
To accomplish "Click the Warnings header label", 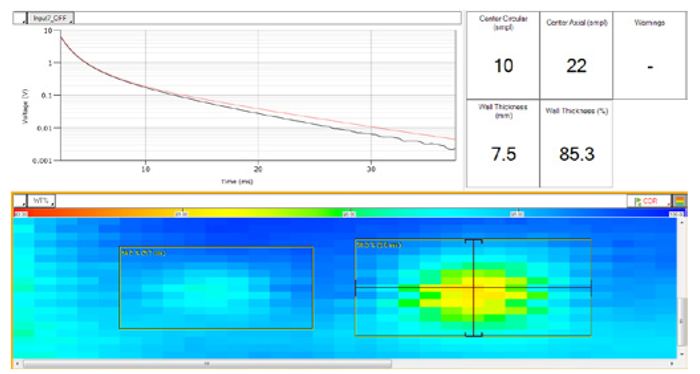I will coord(650,22).
